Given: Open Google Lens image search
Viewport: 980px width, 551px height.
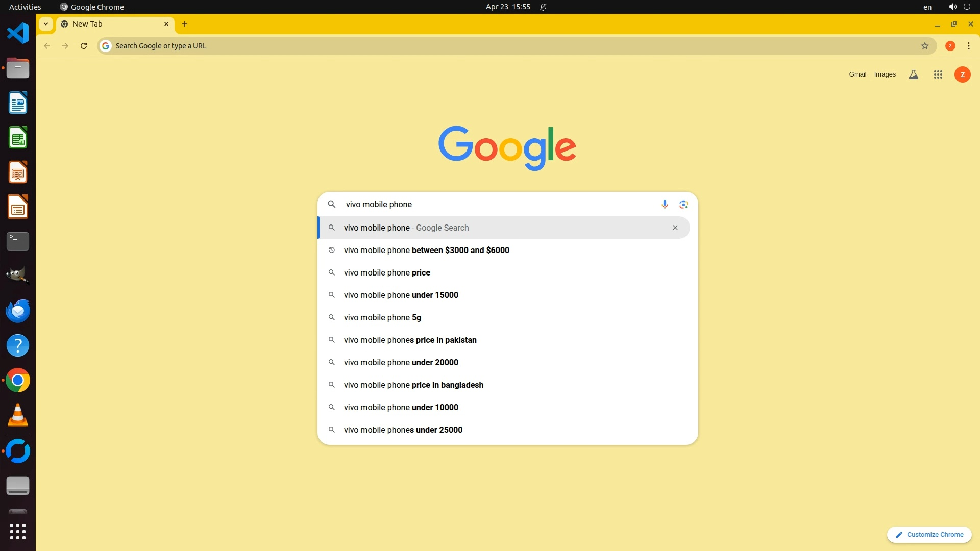Looking at the screenshot, I should pos(683,204).
